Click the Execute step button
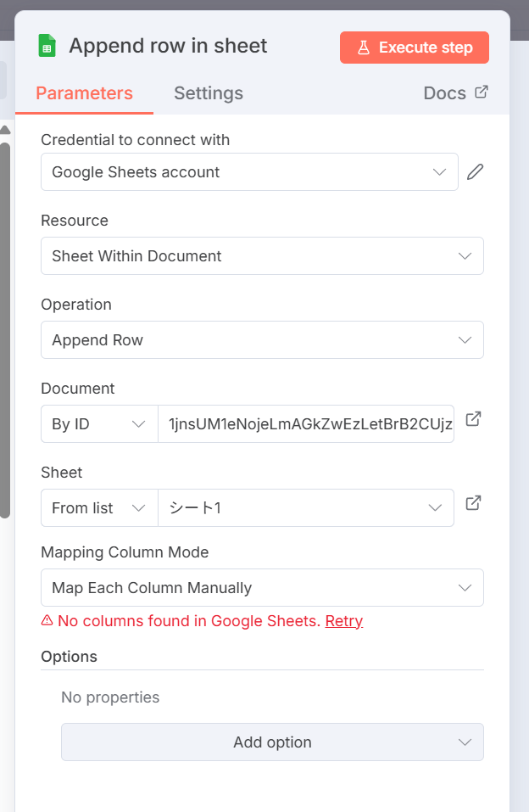 [x=414, y=48]
